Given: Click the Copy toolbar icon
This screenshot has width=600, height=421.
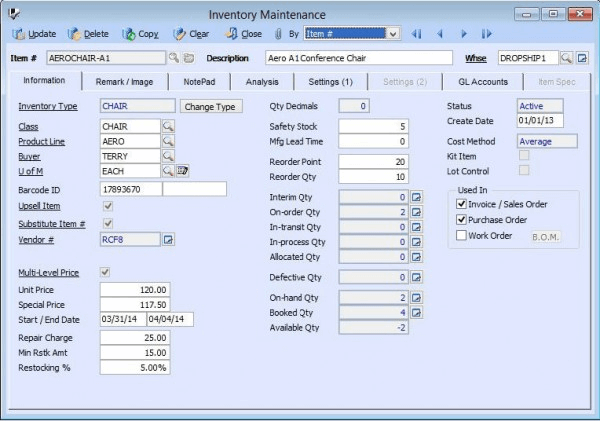Looking at the screenshot, I should point(129,34).
